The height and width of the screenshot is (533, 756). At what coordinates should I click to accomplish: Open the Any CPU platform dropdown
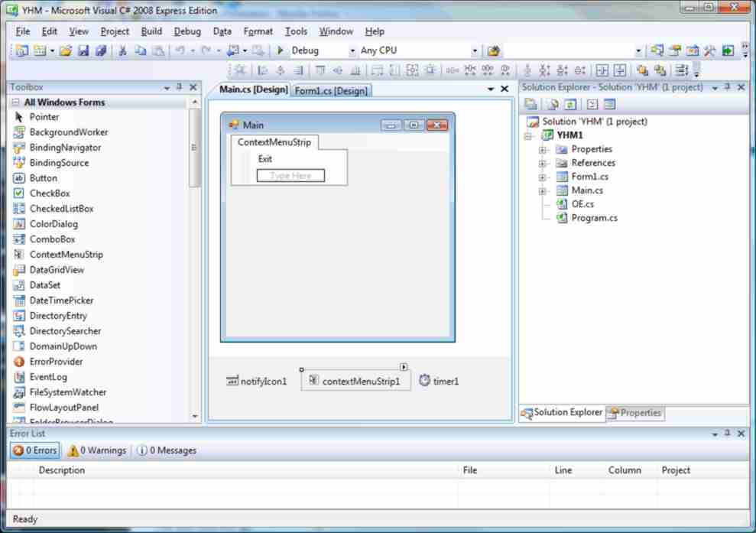click(475, 50)
